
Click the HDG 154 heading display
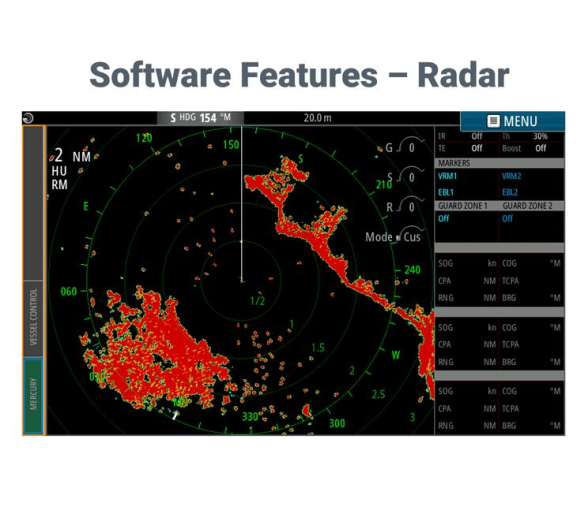click(x=201, y=118)
